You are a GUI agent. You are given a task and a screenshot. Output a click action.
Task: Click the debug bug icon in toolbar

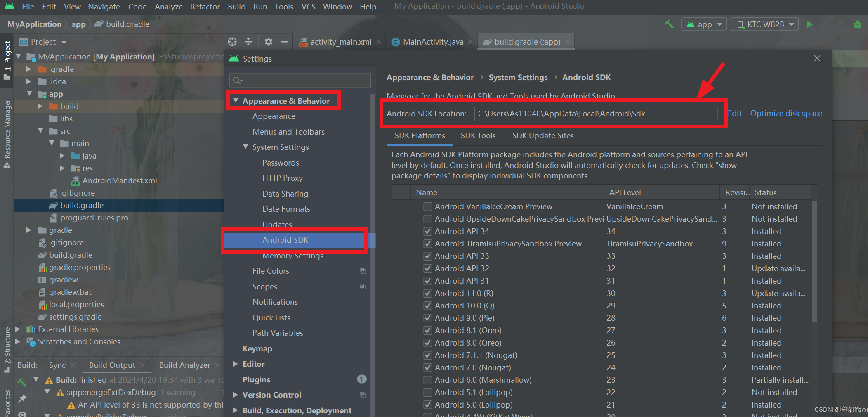[858, 24]
